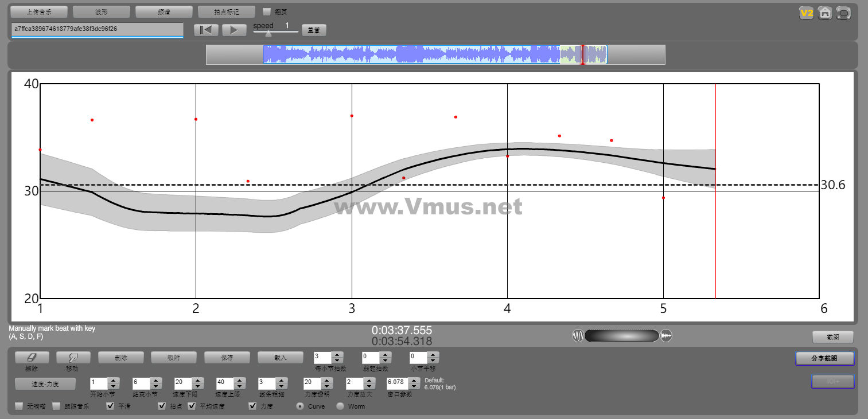868x419 pixels.
Task: Enable the 翻页 page-flip checkbox
Action: click(267, 11)
